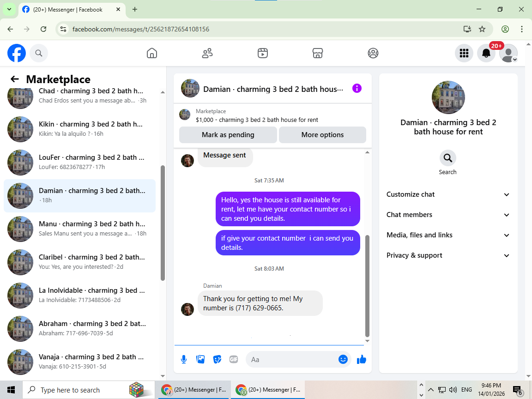Click the ENG language indicator
The height and width of the screenshot is (399, 532).
(466, 389)
